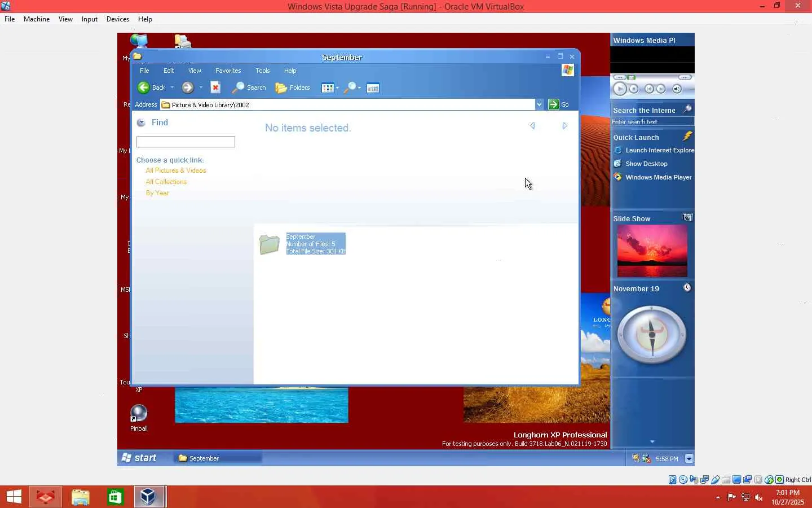812x508 pixels.
Task: Click the previous arrow in preview pane
Action: click(x=532, y=126)
